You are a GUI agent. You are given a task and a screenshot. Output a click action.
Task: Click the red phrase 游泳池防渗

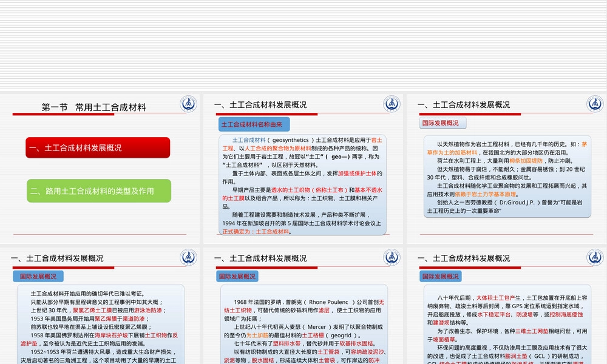click(x=148, y=310)
